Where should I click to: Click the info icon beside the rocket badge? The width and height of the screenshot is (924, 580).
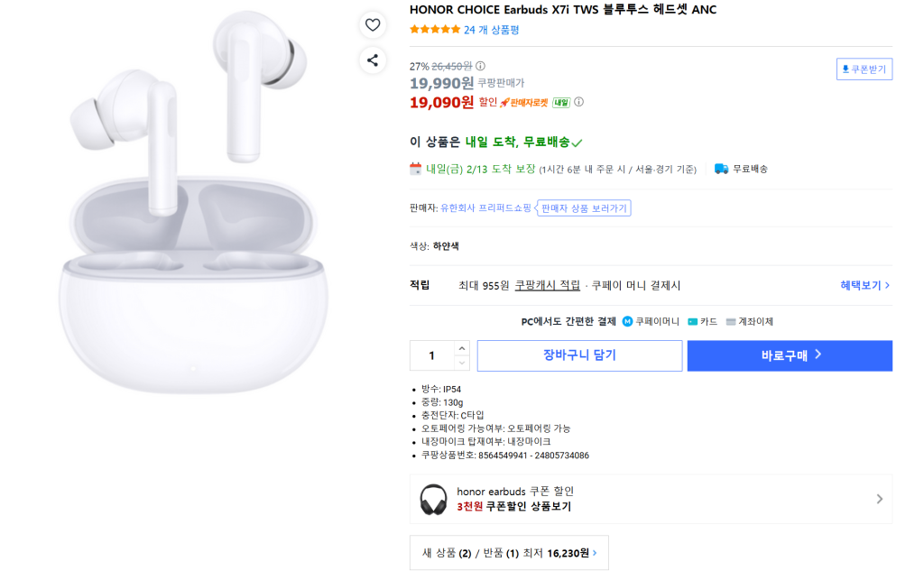pyautogui.click(x=579, y=102)
